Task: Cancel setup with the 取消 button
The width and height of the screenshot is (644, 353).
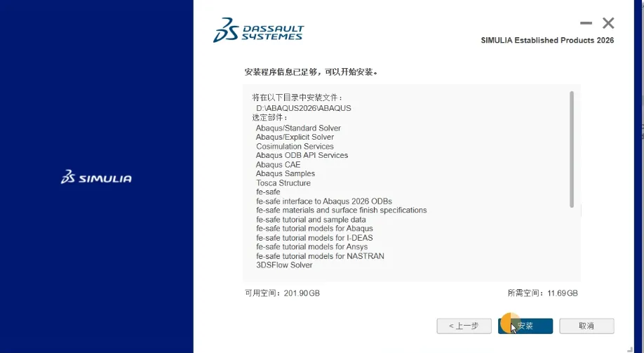Action: pos(586,326)
